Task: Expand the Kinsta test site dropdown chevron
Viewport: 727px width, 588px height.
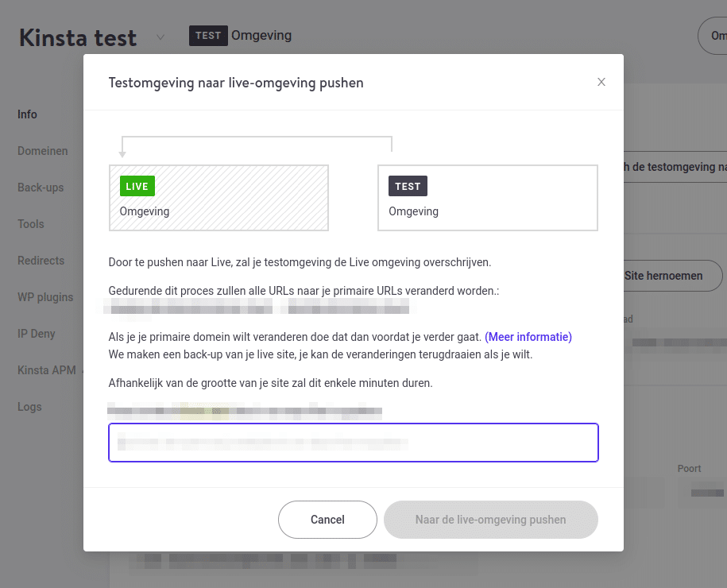Action: point(160,37)
